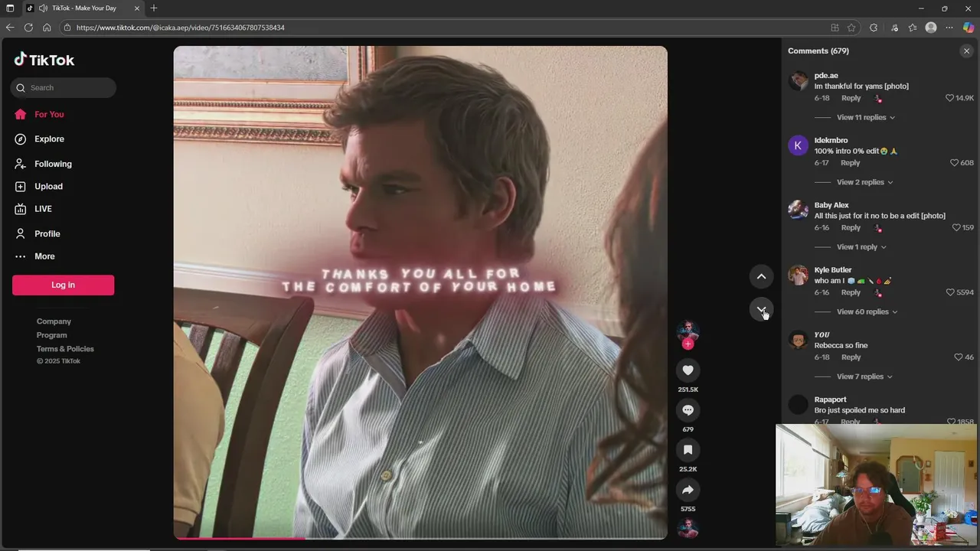Follow the creator with the plus badge
This screenshot has height=551, width=980.
pyautogui.click(x=688, y=344)
